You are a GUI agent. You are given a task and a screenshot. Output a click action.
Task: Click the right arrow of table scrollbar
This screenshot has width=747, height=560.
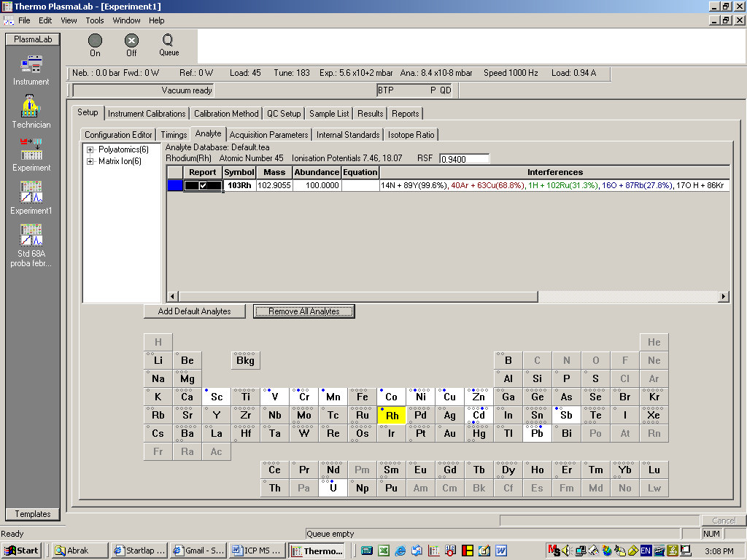click(724, 296)
